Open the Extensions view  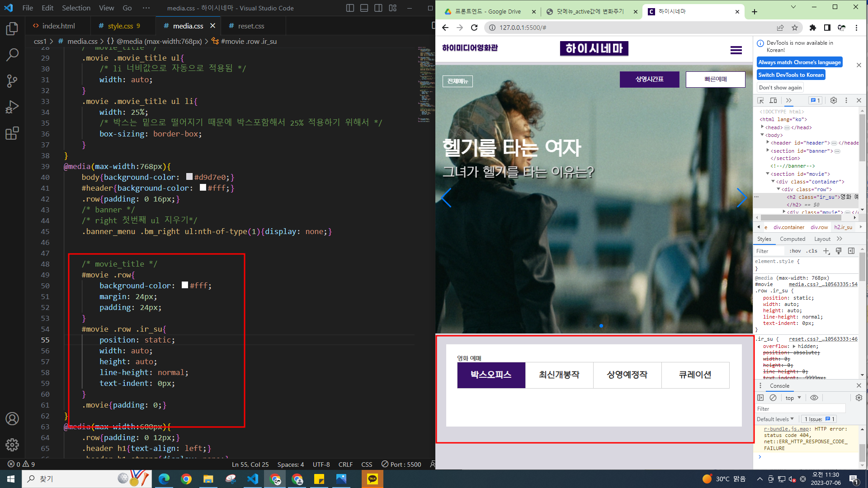(x=12, y=133)
